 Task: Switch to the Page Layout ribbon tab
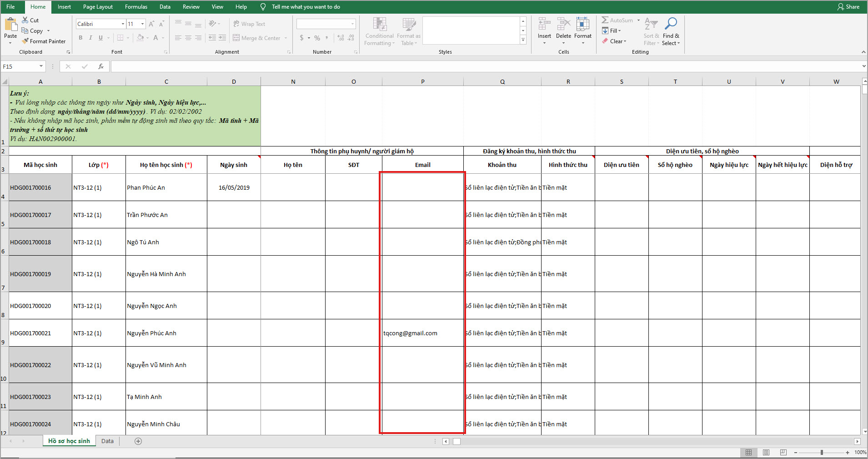(98, 7)
